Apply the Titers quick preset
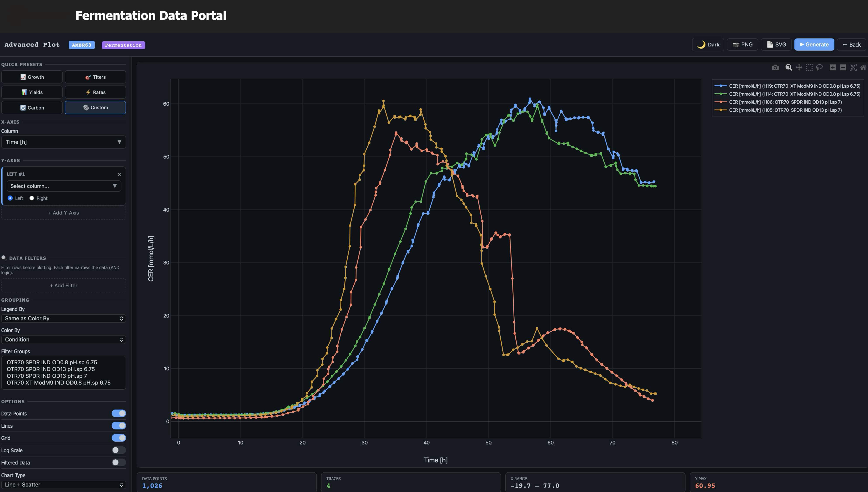 (x=95, y=77)
